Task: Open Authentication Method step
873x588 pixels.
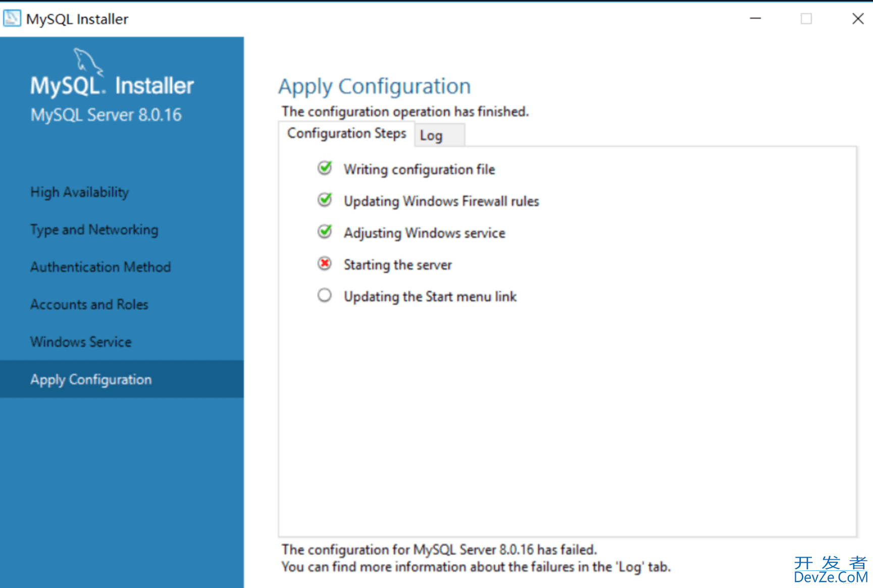Action: (100, 267)
